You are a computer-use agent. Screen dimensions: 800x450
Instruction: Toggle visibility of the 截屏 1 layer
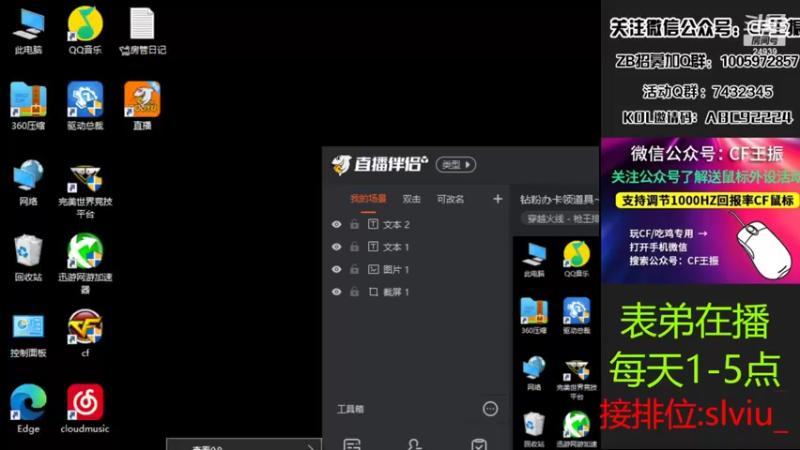click(336, 292)
